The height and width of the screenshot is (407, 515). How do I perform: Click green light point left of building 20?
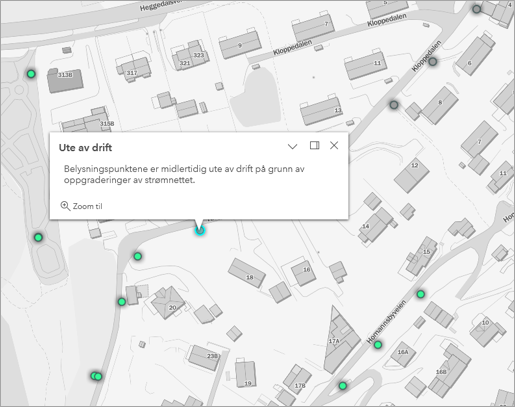point(122,302)
